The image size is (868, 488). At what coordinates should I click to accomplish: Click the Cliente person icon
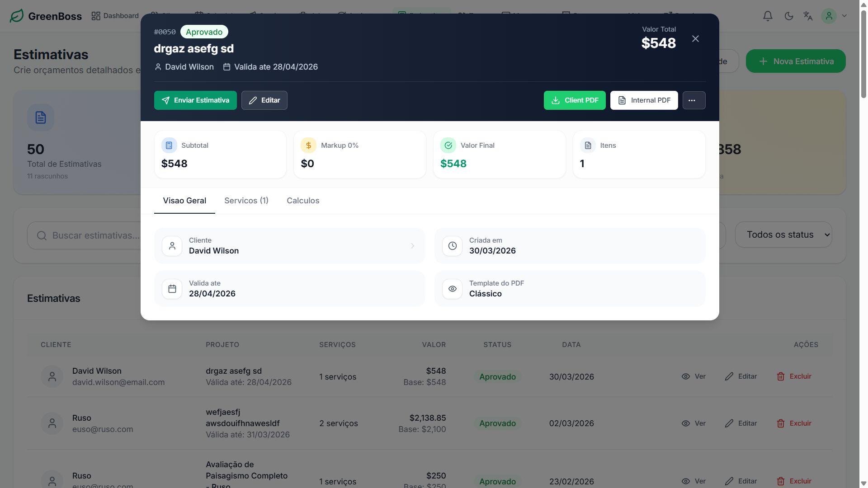[172, 246]
